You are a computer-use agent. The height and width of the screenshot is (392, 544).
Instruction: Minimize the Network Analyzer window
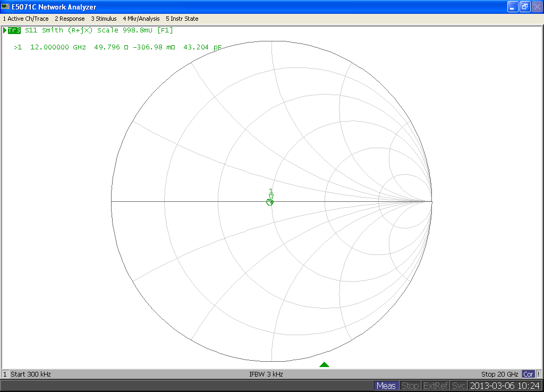pos(513,6)
